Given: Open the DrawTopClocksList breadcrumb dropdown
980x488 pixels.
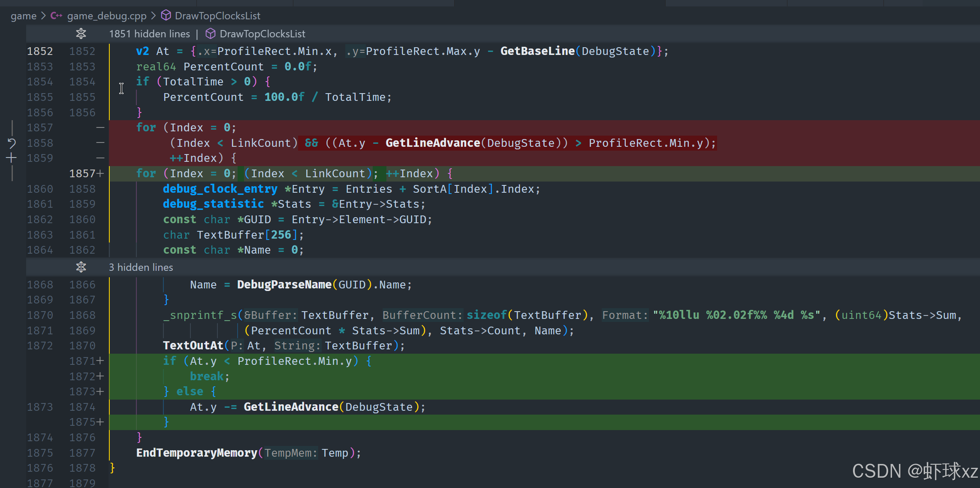Looking at the screenshot, I should (217, 16).
